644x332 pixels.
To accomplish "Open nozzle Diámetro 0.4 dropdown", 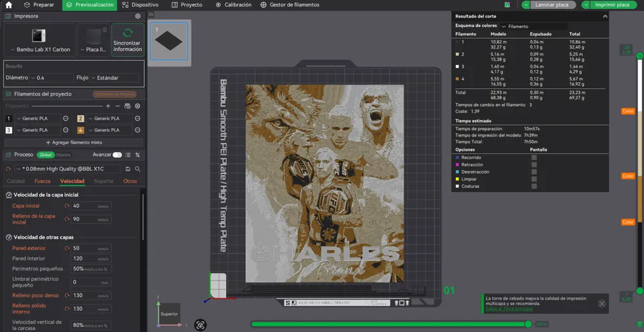I will click(52, 77).
